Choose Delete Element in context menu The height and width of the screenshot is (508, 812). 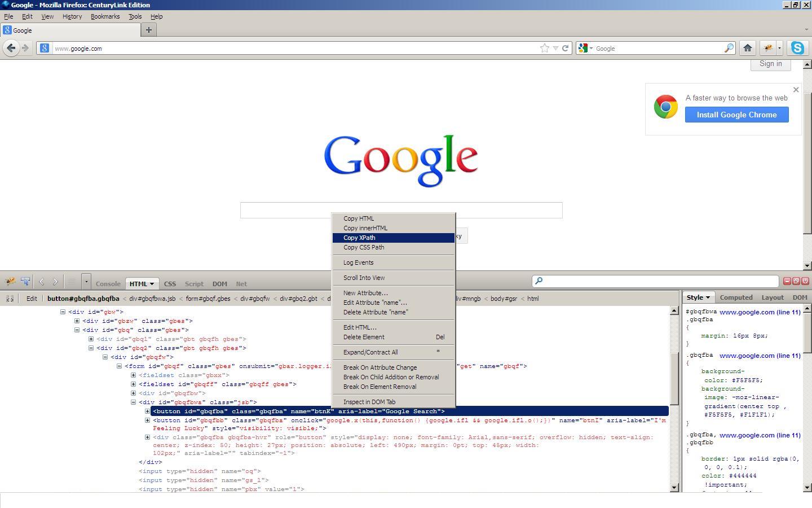tap(393, 337)
